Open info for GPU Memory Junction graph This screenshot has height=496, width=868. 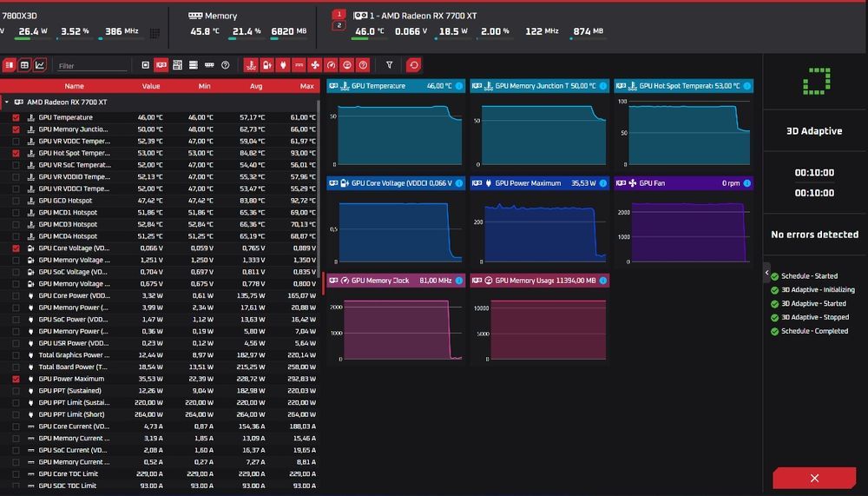tap(603, 86)
